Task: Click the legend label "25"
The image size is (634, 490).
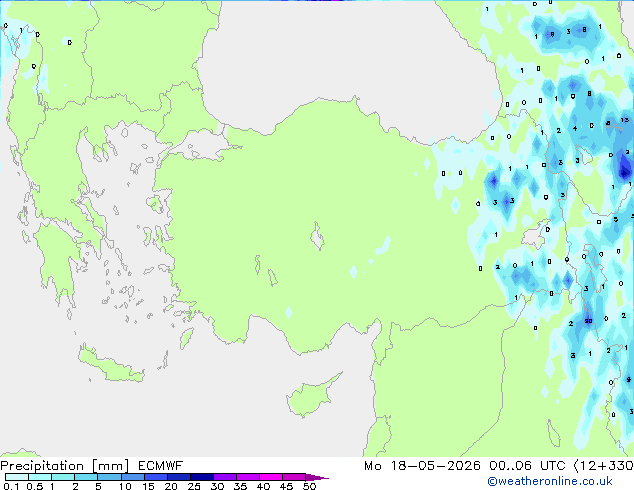Action: [x=194, y=486]
